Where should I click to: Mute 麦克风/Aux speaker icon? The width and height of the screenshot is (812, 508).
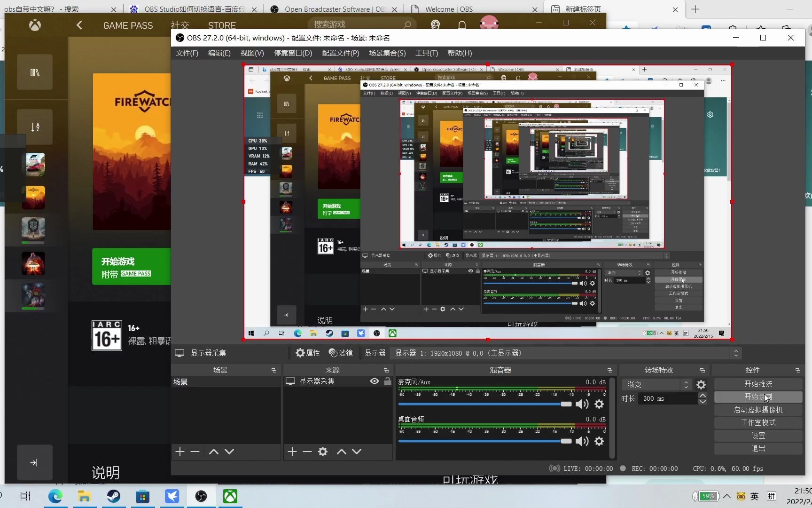[582, 404]
